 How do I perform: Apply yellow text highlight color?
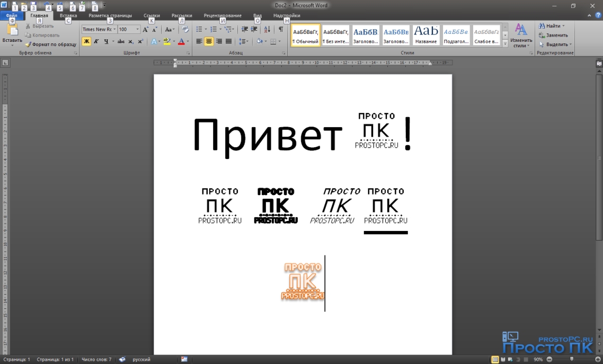[x=166, y=41]
